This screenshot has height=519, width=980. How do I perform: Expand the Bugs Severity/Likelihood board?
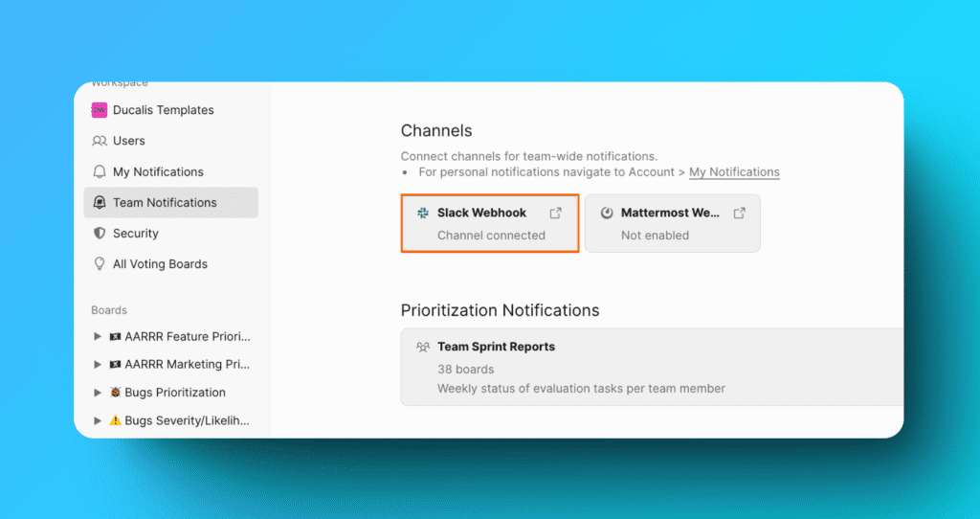[x=98, y=420]
